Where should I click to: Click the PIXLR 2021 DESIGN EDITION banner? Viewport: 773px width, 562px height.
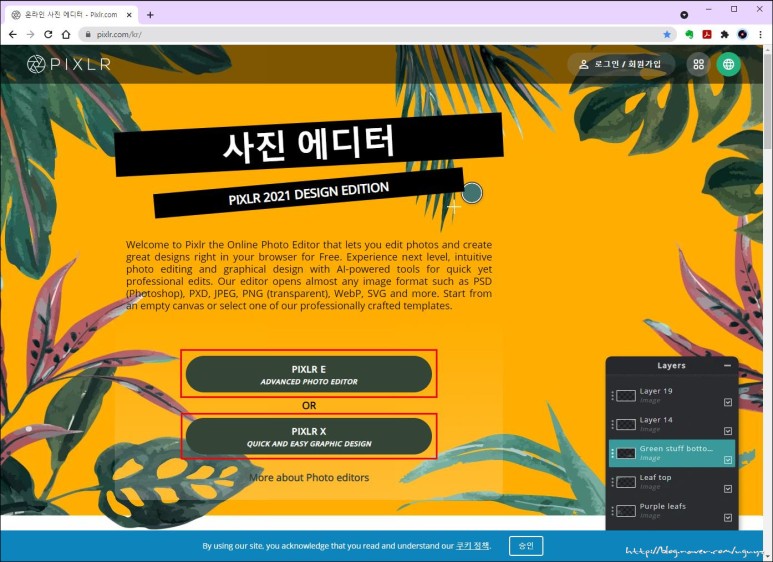[x=309, y=193]
